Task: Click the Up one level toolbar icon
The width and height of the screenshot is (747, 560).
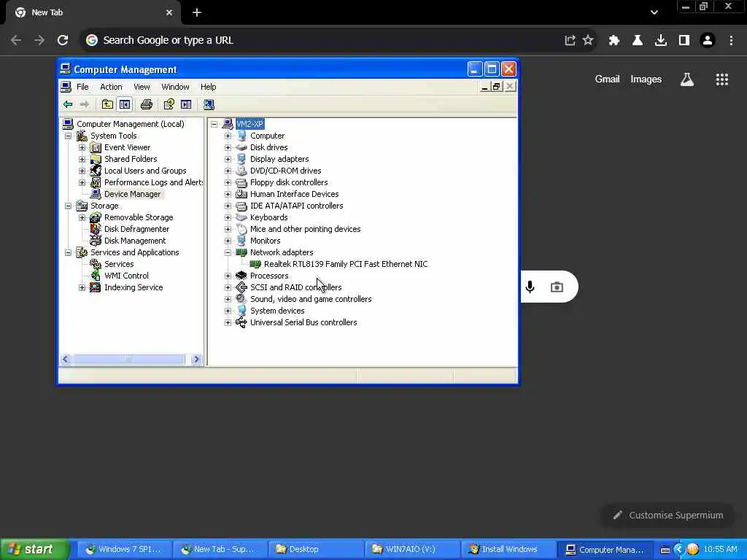Action: 107,104
